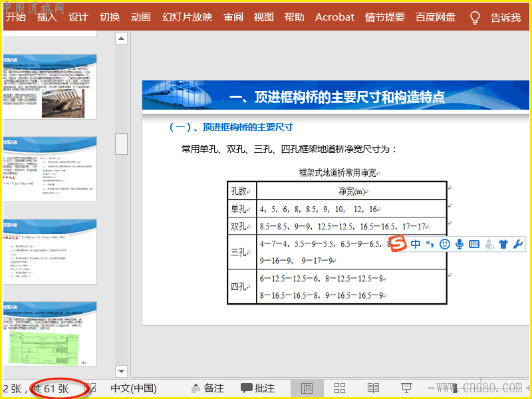This screenshot has height=399, width=532.
Task: Click the text 8—16.5—16.5—8
Action: [289, 295]
